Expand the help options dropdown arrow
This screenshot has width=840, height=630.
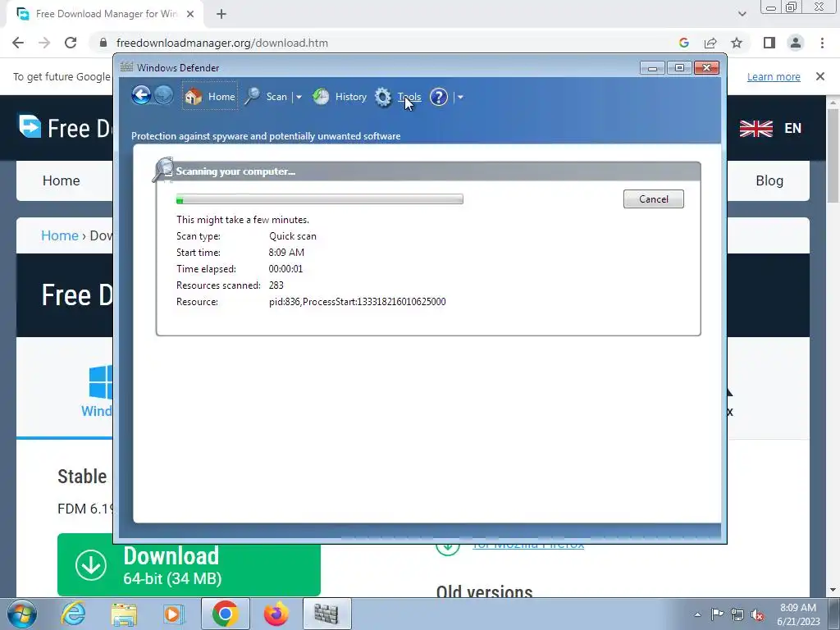point(460,97)
